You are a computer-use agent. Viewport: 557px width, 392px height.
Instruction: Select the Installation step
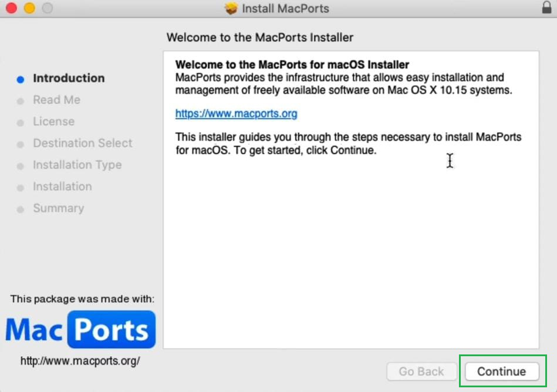[62, 187]
